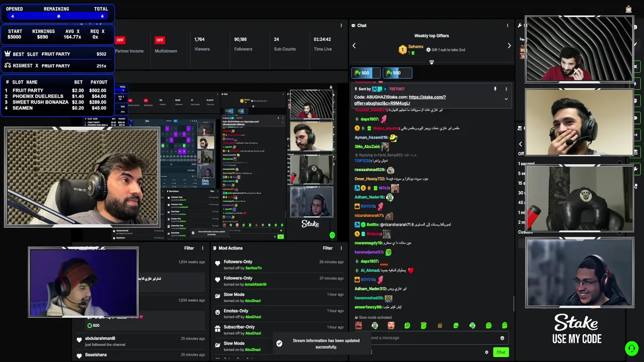Click the gift icon beside Subscriber-Only
644x362 pixels.
(217, 329)
